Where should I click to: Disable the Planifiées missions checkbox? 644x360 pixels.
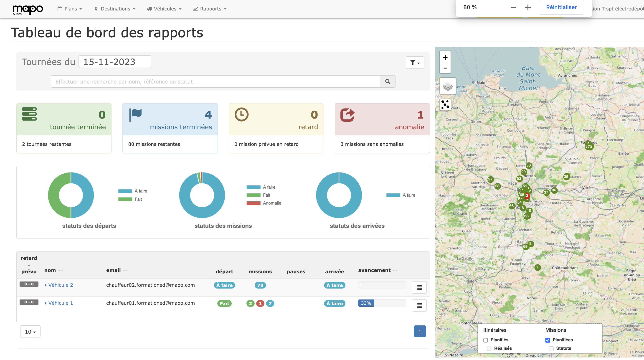(x=548, y=340)
